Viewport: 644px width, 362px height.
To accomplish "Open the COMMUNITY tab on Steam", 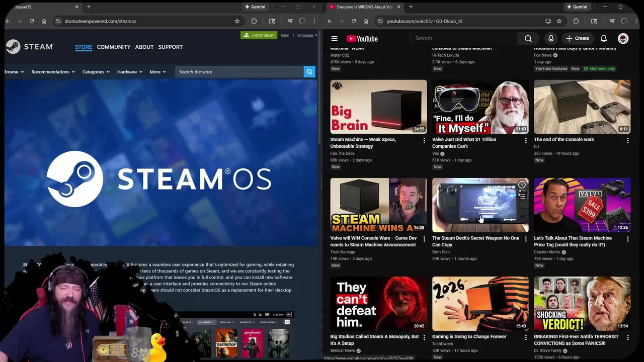I will 114,47.
